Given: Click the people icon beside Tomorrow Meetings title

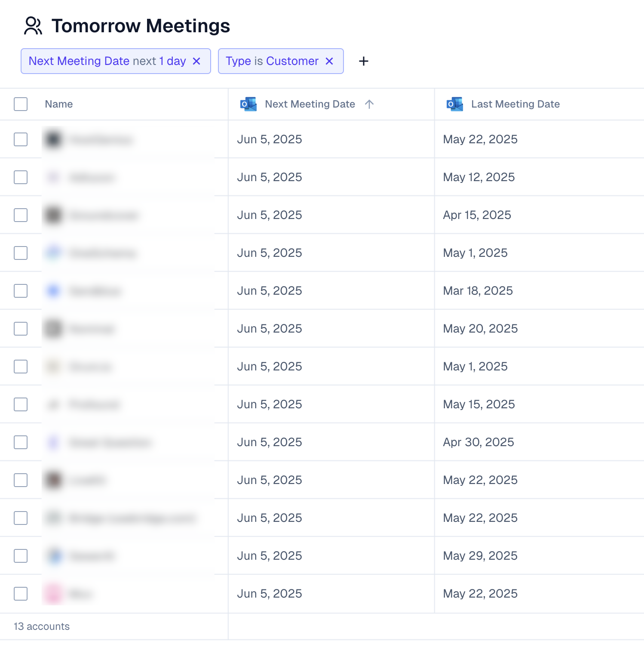Looking at the screenshot, I should click(33, 26).
